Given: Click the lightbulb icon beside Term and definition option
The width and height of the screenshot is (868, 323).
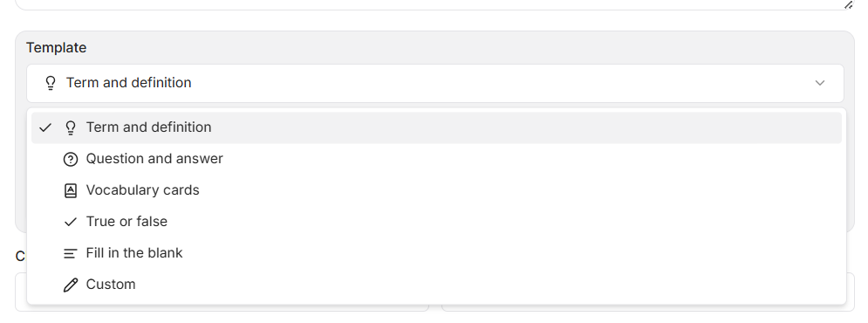Looking at the screenshot, I should coord(71,127).
